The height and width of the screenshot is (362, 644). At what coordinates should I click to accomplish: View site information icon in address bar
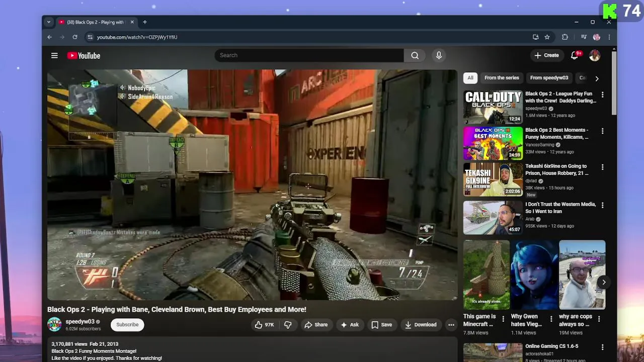(90, 37)
